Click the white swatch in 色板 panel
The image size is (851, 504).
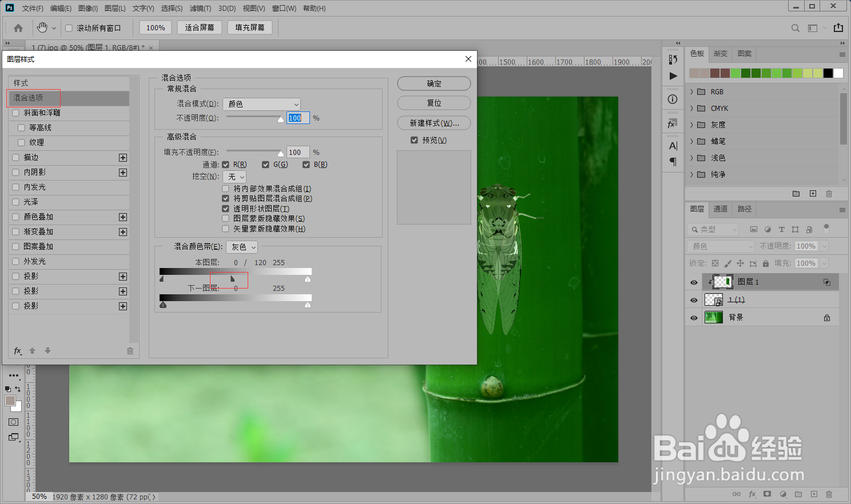pos(838,73)
